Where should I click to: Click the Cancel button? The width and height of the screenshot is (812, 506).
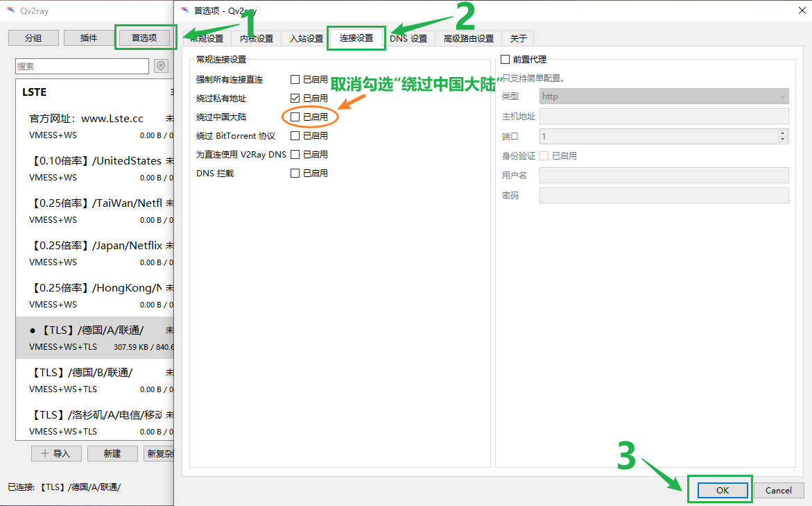tap(778, 490)
